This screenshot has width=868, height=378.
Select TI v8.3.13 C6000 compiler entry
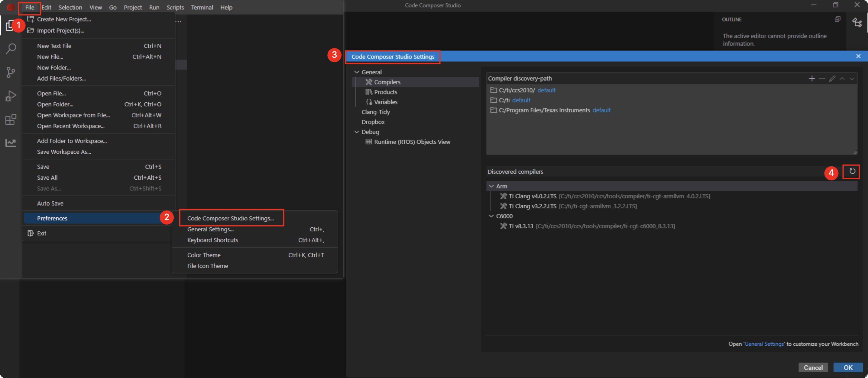pyautogui.click(x=672, y=226)
